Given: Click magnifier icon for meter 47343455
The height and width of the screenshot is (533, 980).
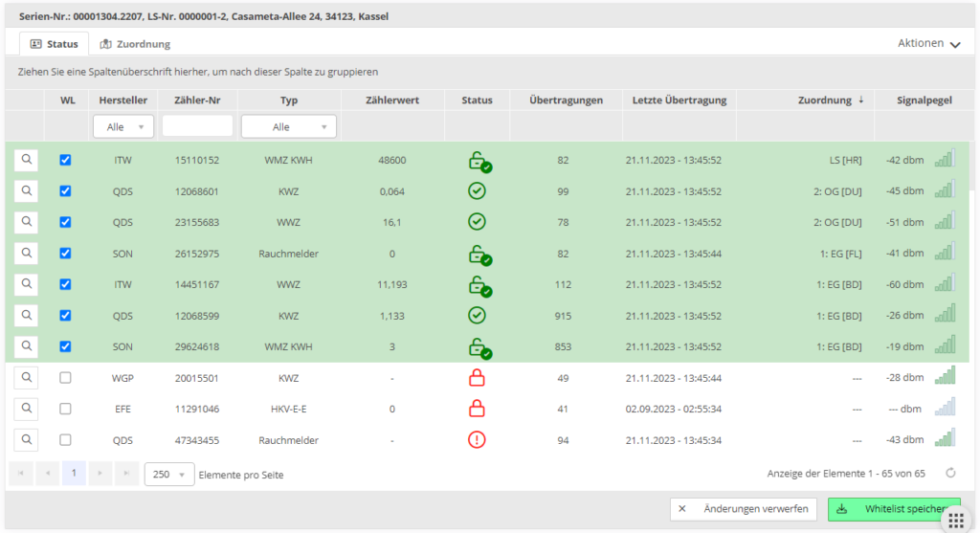Looking at the screenshot, I should 26,439.
